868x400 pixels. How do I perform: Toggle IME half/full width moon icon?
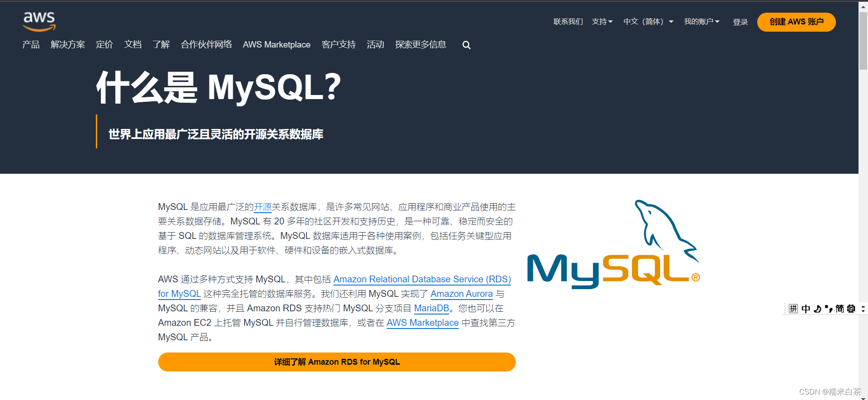pyautogui.click(x=817, y=309)
